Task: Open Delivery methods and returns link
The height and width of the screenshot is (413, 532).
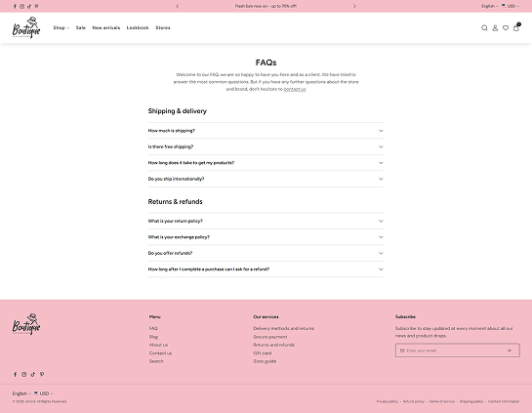Action: (284, 328)
